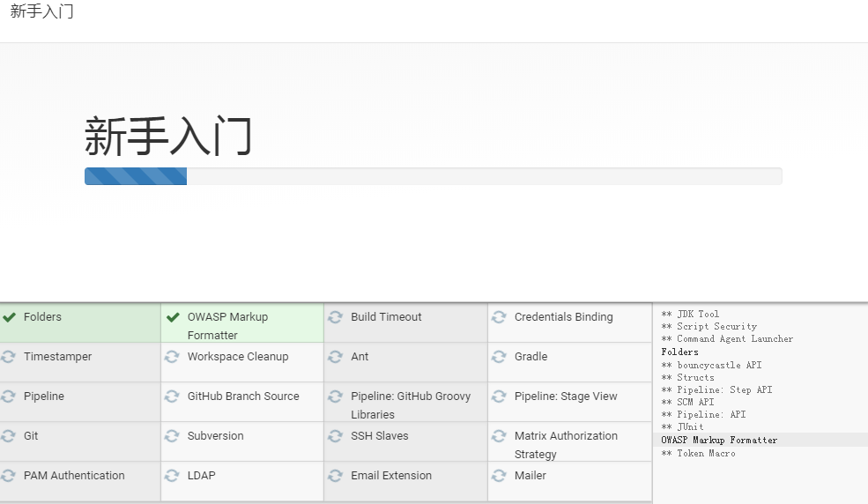Click the large 新手入门 heading
The height and width of the screenshot is (504, 868).
point(168,136)
